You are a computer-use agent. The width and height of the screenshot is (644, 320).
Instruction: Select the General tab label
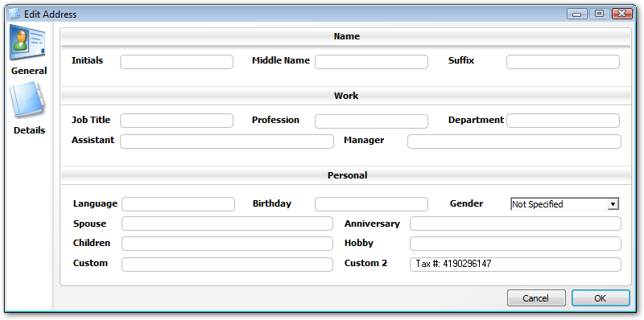pos(29,71)
